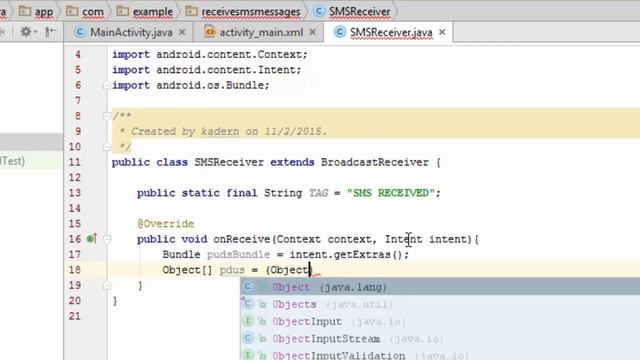Click line number 11 in gutter
640x360 pixels.
[x=75, y=162]
